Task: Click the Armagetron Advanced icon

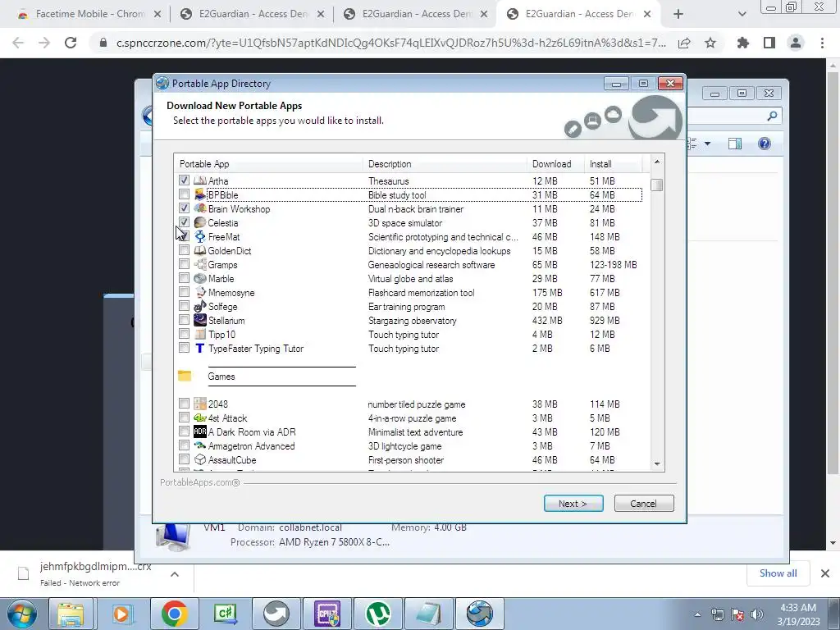Action: click(x=200, y=445)
